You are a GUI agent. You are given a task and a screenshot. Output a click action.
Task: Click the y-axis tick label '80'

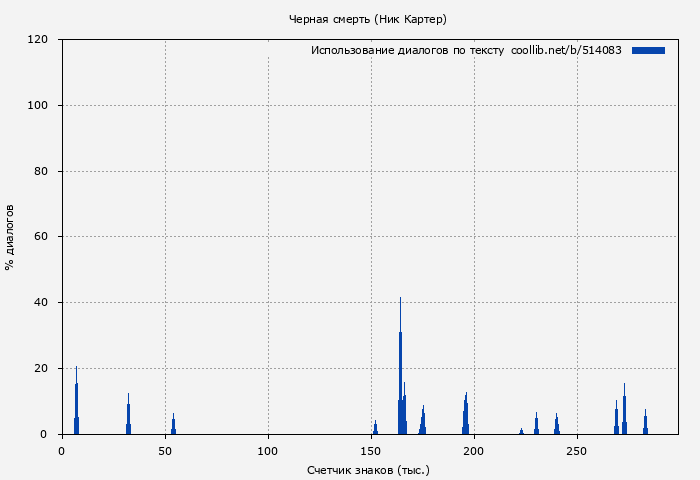[x=42, y=171]
